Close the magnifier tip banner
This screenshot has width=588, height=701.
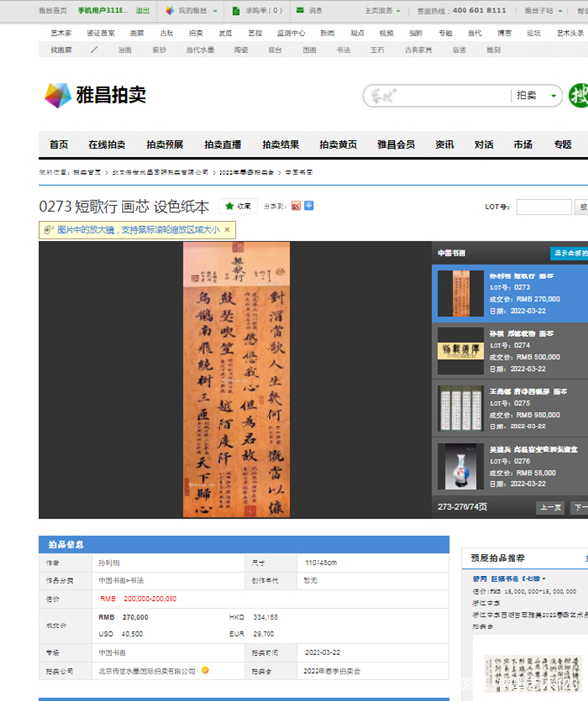[x=227, y=230]
